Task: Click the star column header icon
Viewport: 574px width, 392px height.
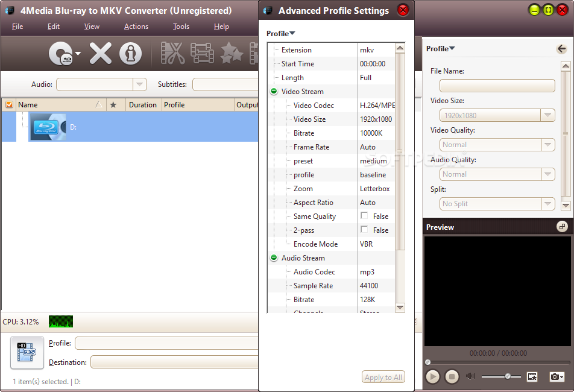Action: (113, 105)
